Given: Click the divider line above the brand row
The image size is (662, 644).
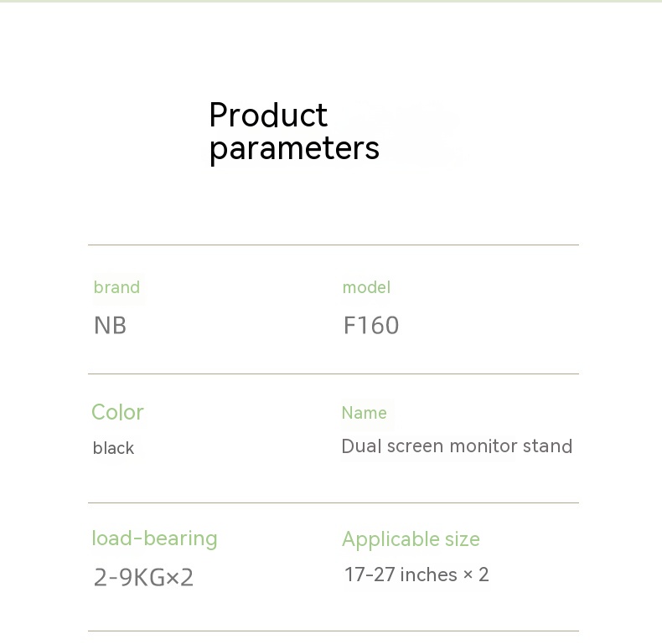Looking at the screenshot, I should (x=333, y=245).
